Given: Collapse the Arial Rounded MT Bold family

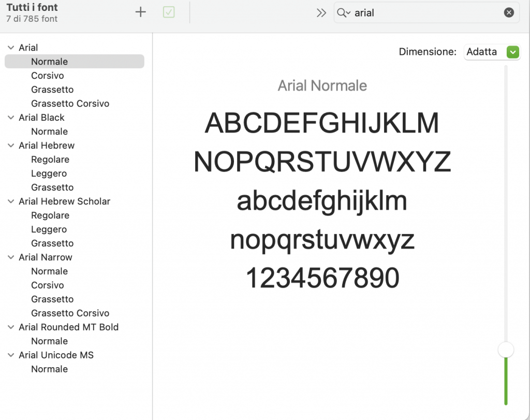Looking at the screenshot, I should click(11, 327).
